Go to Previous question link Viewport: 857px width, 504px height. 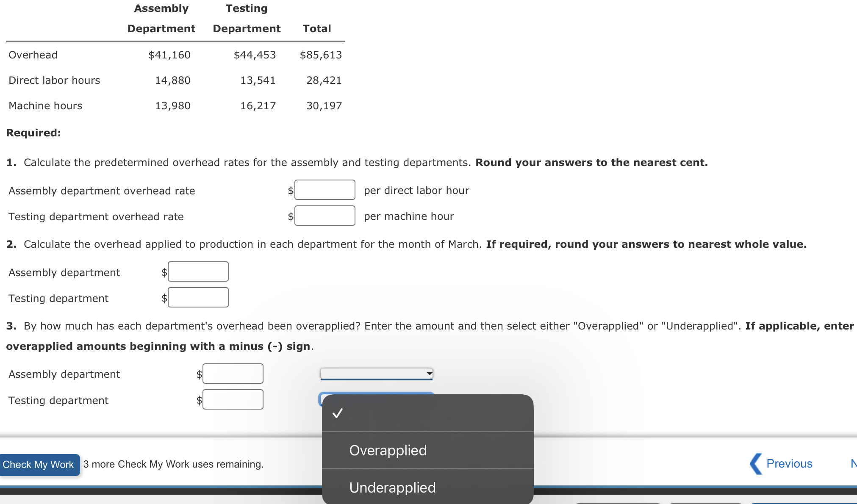coord(789,464)
